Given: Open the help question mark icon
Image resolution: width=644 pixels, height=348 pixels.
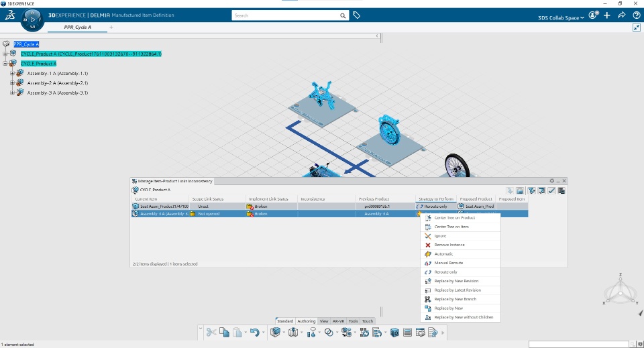Looking at the screenshot, I should (x=637, y=15).
